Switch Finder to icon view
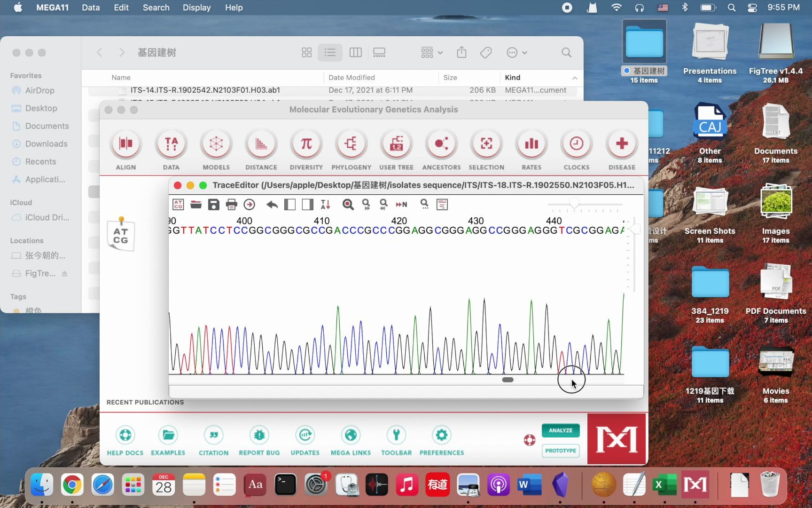Screen dimensions: 812x508 click(x=306, y=52)
